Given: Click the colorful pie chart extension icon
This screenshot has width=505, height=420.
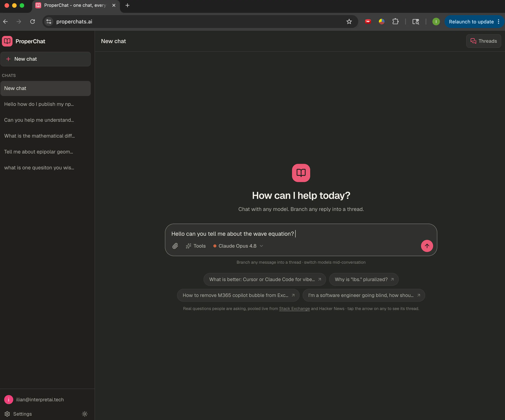Looking at the screenshot, I should [x=382, y=22].
